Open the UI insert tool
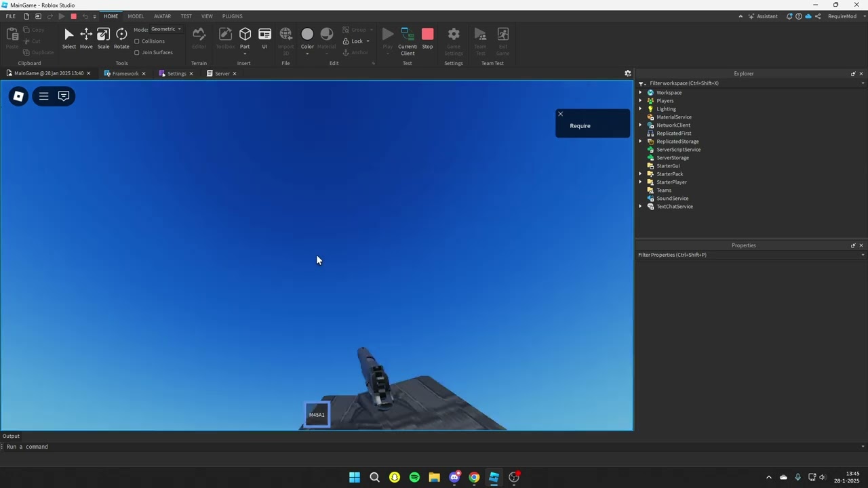Viewport: 868px width, 488px height. click(264, 39)
